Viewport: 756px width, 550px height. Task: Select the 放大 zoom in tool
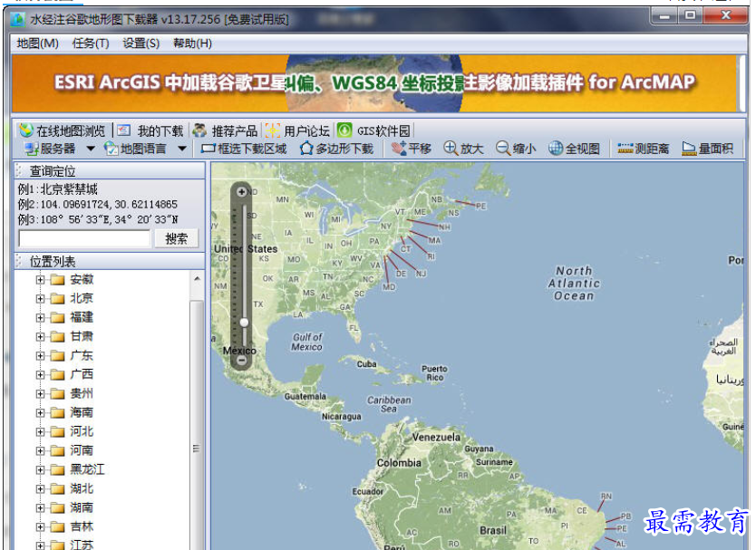[x=463, y=149]
